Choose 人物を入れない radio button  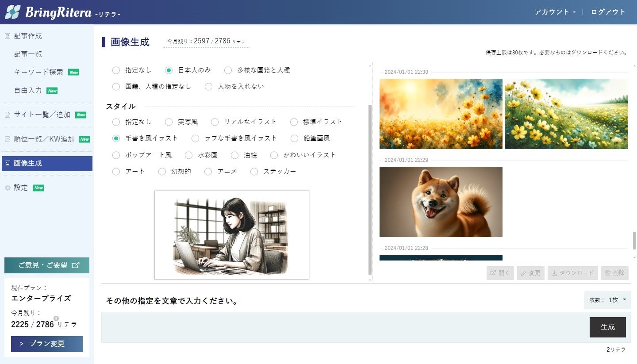tap(208, 87)
